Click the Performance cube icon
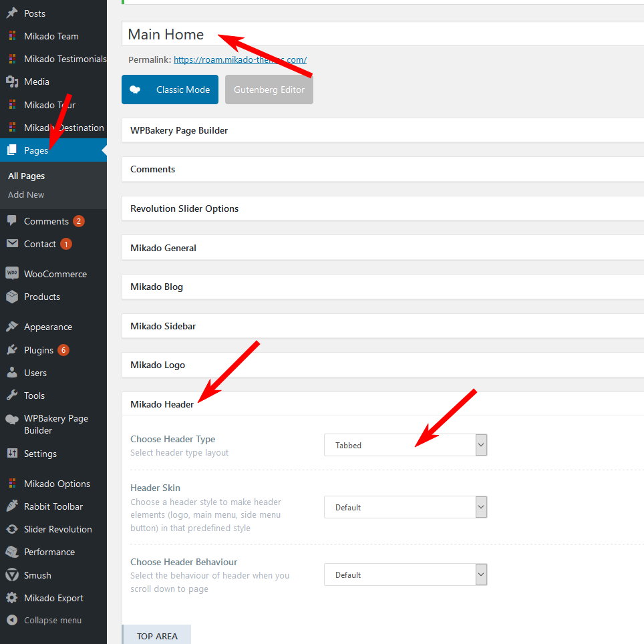The image size is (644, 644). click(x=12, y=552)
